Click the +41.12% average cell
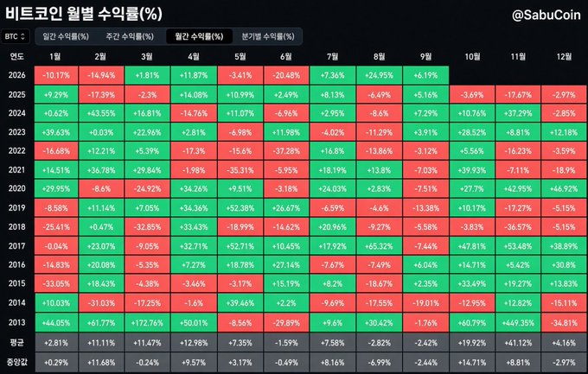 tap(518, 343)
